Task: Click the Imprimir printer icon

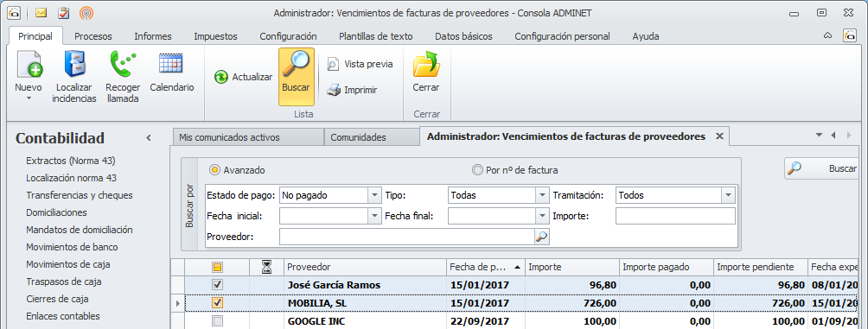Action: tap(333, 90)
